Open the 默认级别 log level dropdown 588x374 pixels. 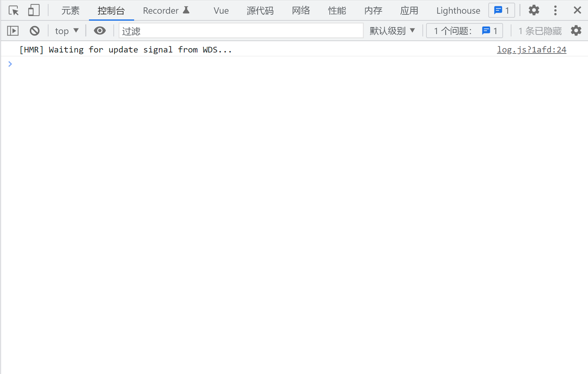(x=392, y=30)
